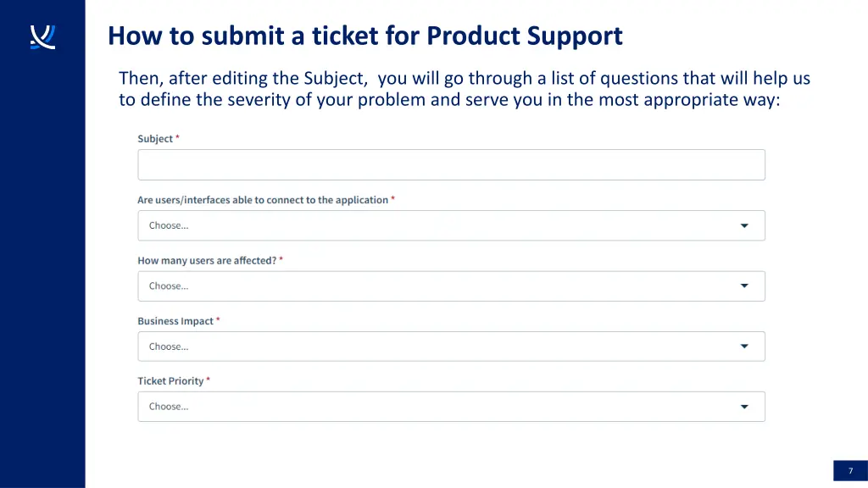This screenshot has width=868, height=488.
Task: Click the red required asterisk beside Subject
Action: pos(178,138)
